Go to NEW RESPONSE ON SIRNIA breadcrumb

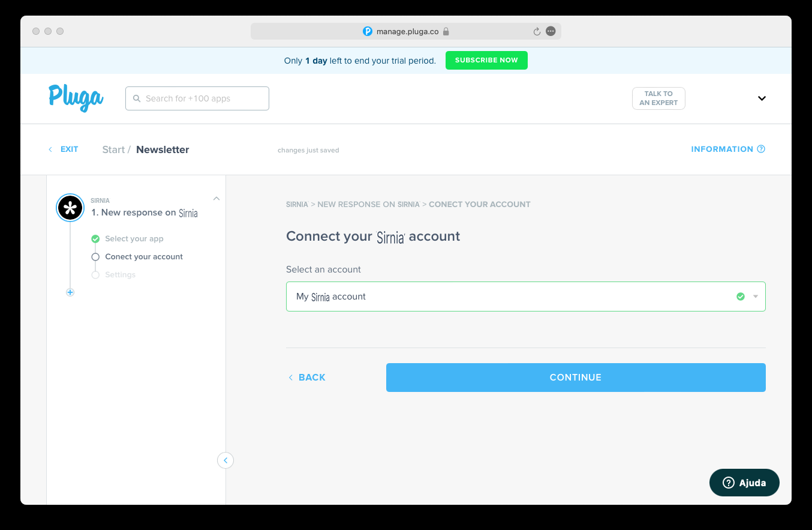point(368,204)
